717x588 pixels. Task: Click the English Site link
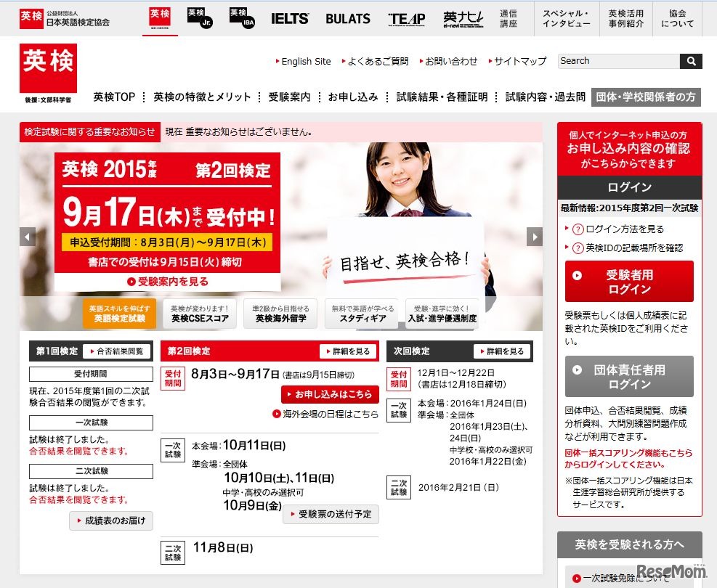[x=306, y=61]
